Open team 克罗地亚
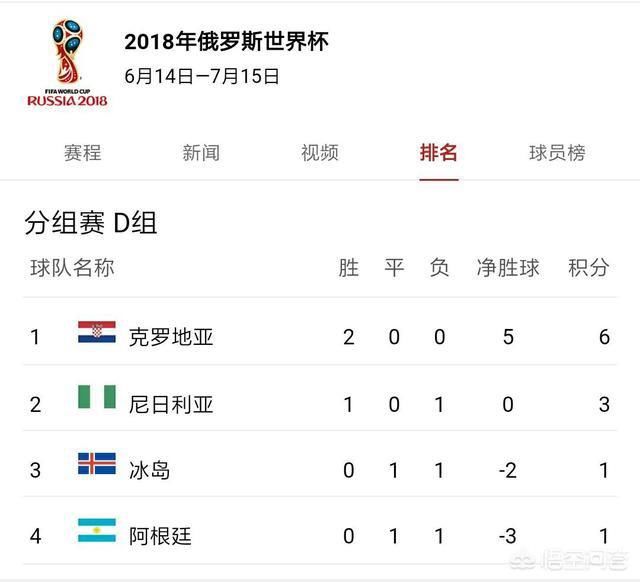 (x=171, y=337)
